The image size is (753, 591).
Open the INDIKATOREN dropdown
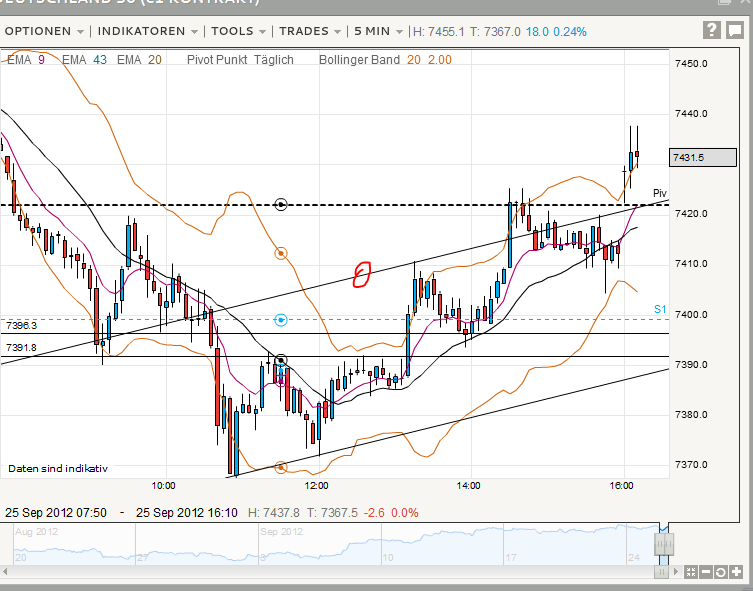pyautogui.click(x=147, y=31)
